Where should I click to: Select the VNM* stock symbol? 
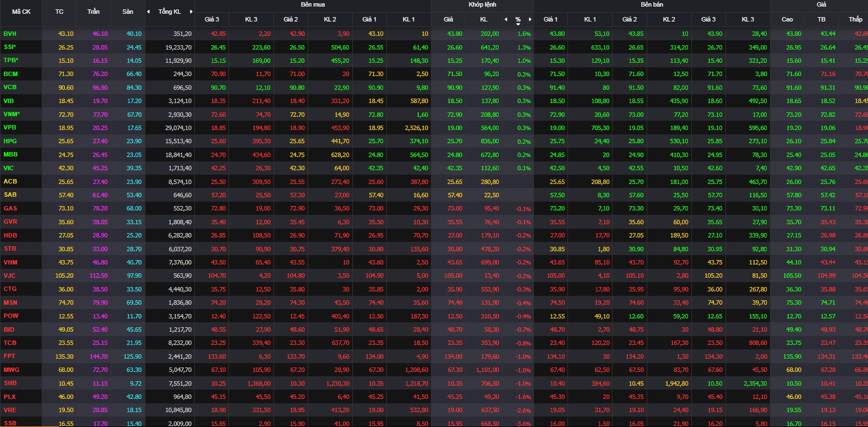pyautogui.click(x=12, y=114)
